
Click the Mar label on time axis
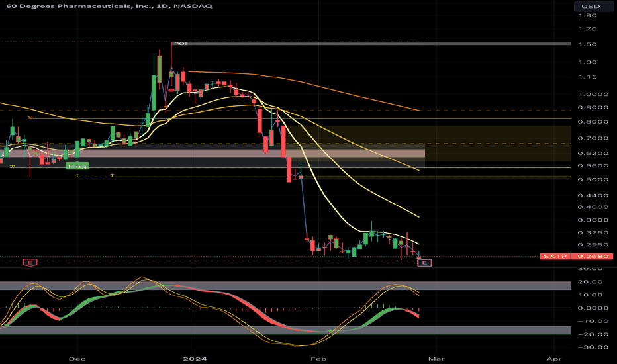436,359
